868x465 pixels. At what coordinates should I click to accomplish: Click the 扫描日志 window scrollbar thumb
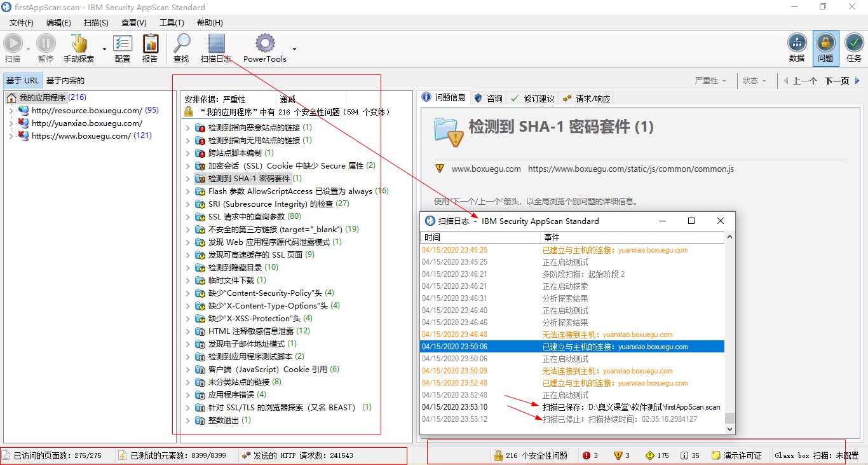[x=729, y=418]
